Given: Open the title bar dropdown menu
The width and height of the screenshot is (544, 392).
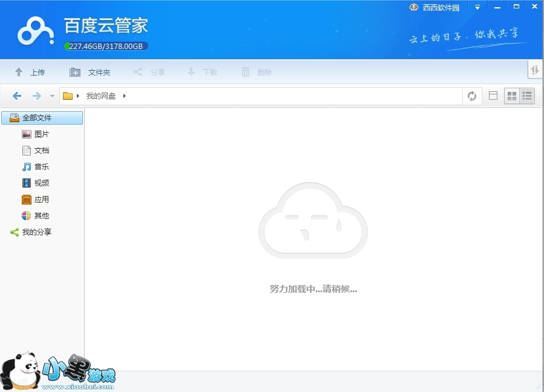Looking at the screenshot, I should coord(477,7).
